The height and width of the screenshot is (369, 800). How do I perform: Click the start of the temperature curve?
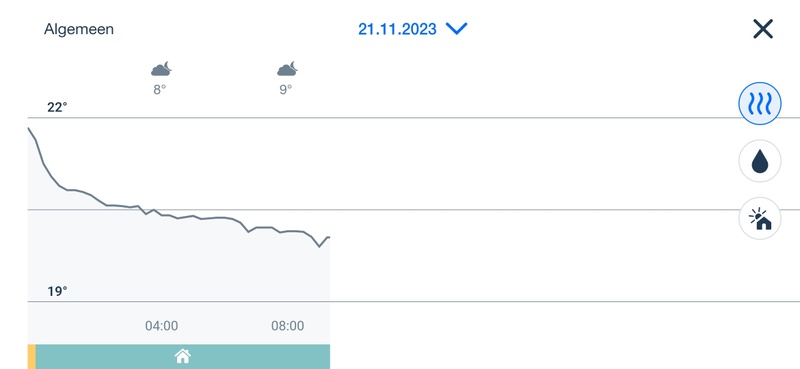coord(29,129)
